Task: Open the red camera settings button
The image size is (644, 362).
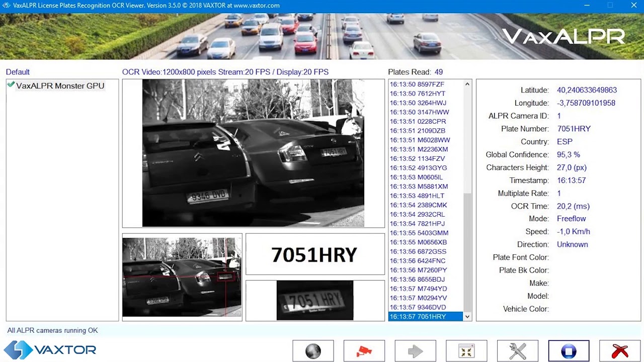Action: [x=364, y=351]
